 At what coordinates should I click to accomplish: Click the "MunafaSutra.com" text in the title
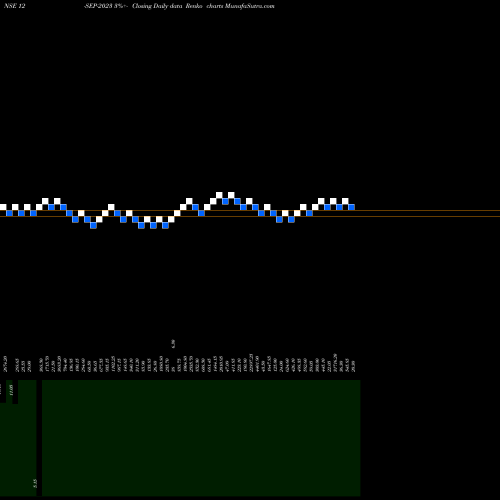pyautogui.click(x=250, y=6)
